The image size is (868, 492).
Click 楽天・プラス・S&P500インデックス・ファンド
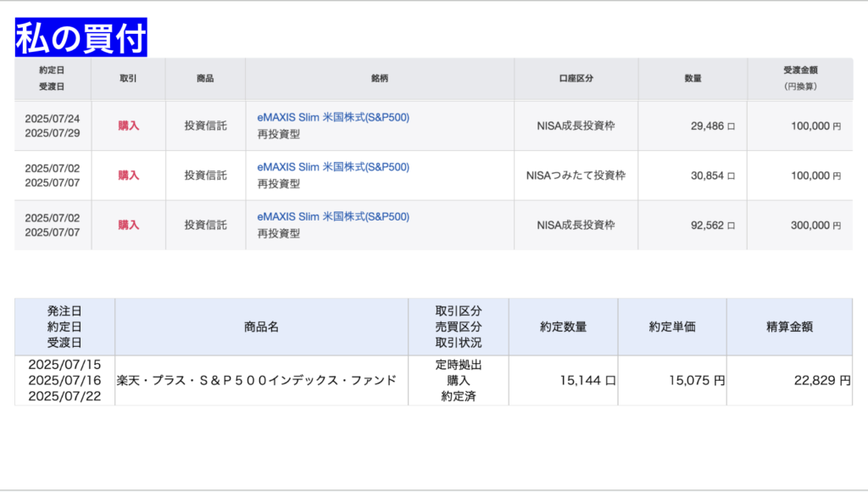(x=257, y=380)
